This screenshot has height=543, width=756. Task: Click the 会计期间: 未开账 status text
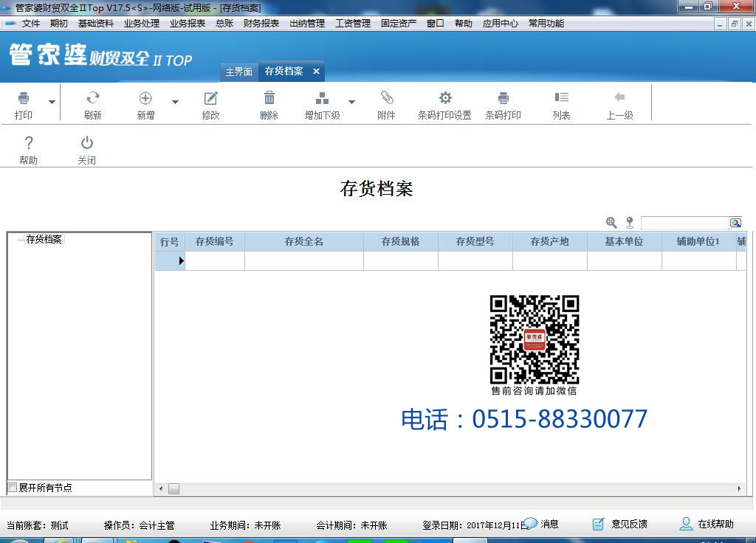click(351, 525)
